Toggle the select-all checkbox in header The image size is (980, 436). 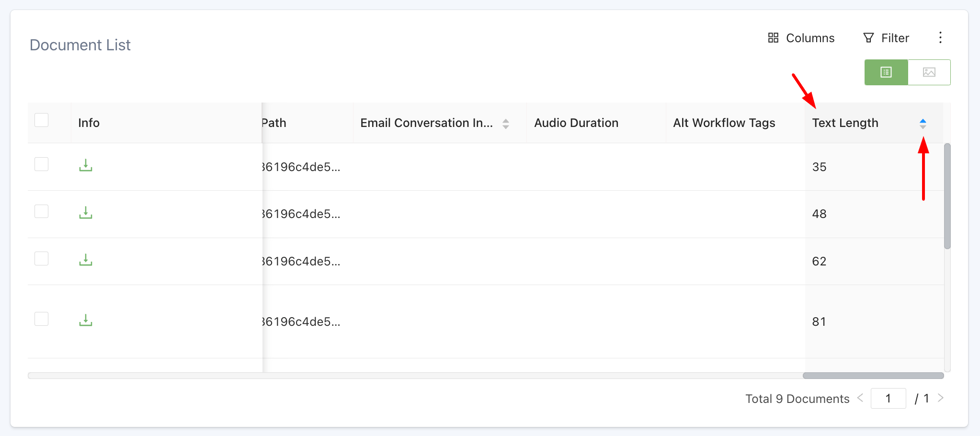coord(42,120)
